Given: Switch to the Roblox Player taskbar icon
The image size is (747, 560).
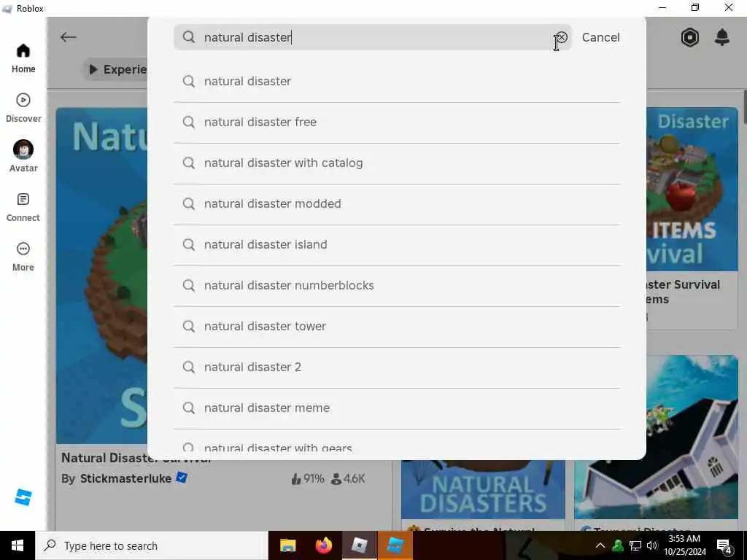Looking at the screenshot, I should tap(360, 545).
